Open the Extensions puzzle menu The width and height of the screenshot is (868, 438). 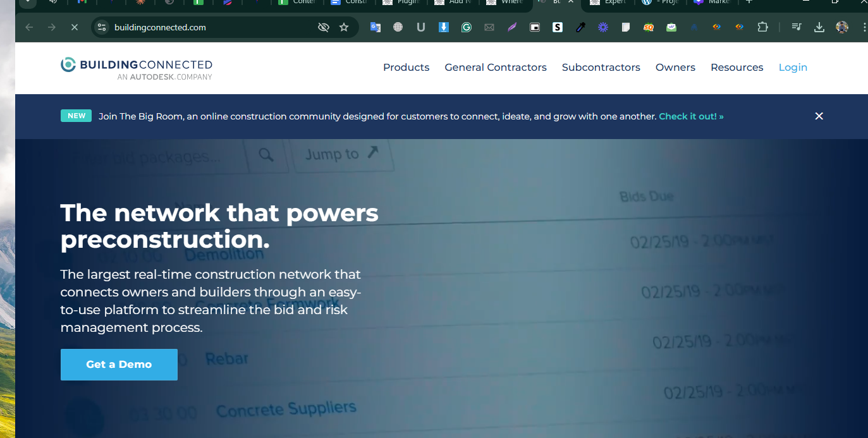tap(763, 27)
